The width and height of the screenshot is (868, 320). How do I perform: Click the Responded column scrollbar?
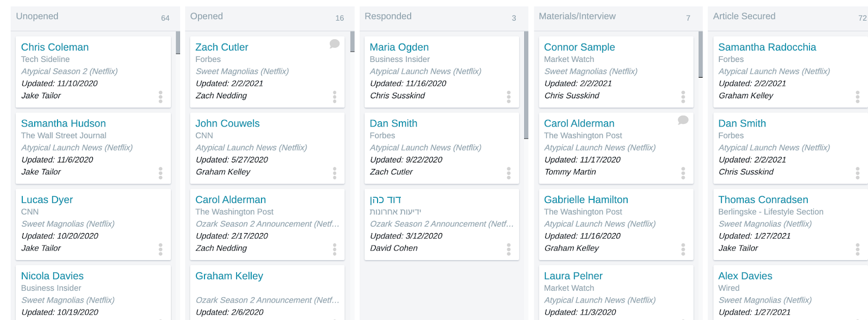click(x=526, y=85)
